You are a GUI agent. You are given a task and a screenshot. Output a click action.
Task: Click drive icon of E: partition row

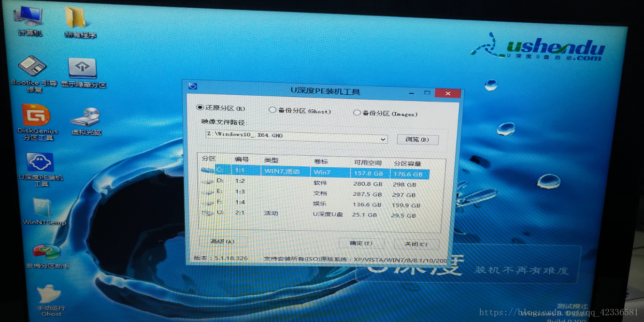[208, 192]
